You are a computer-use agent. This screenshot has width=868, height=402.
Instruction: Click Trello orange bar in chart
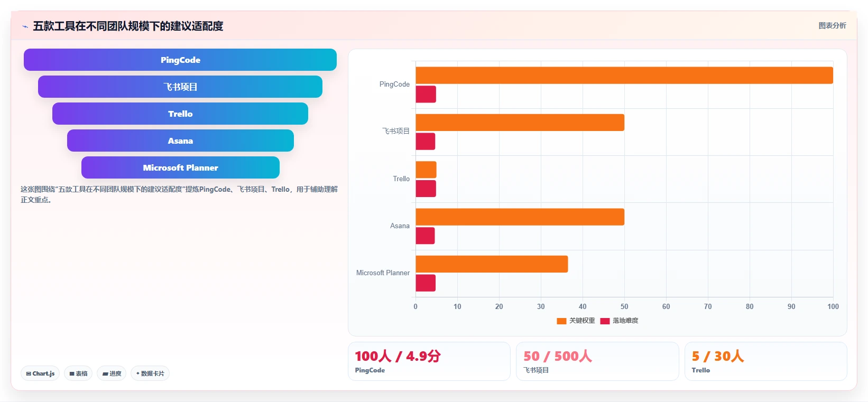[426, 170]
